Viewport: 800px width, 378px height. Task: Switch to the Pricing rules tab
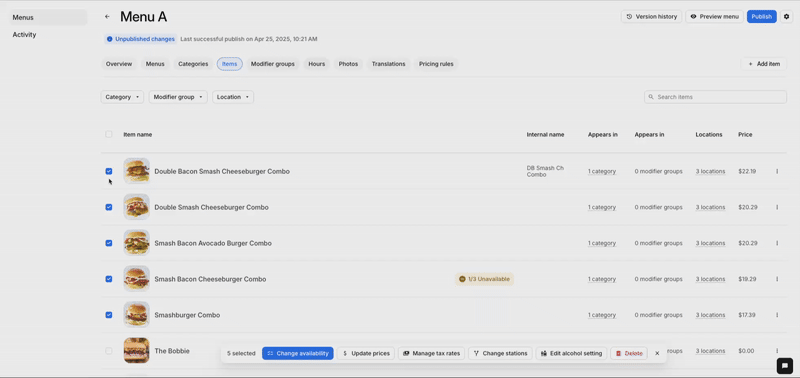pyautogui.click(x=436, y=64)
